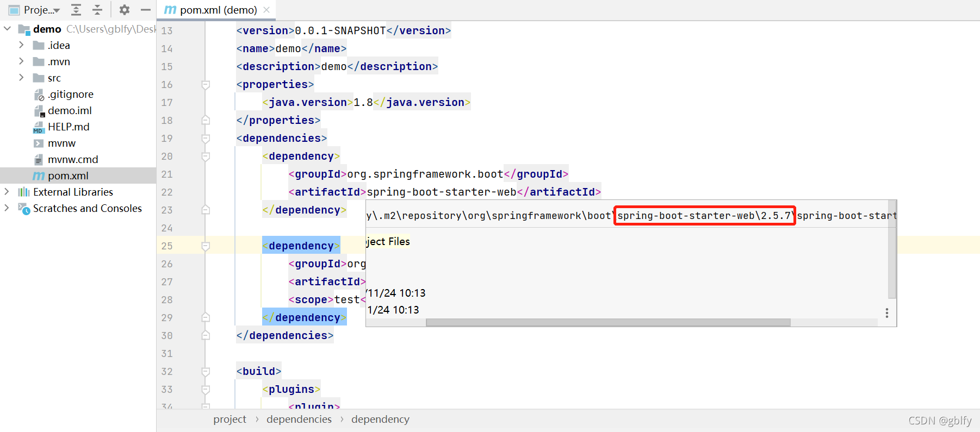The image size is (980, 432).
Task: Expand the src folder
Action: coord(21,77)
